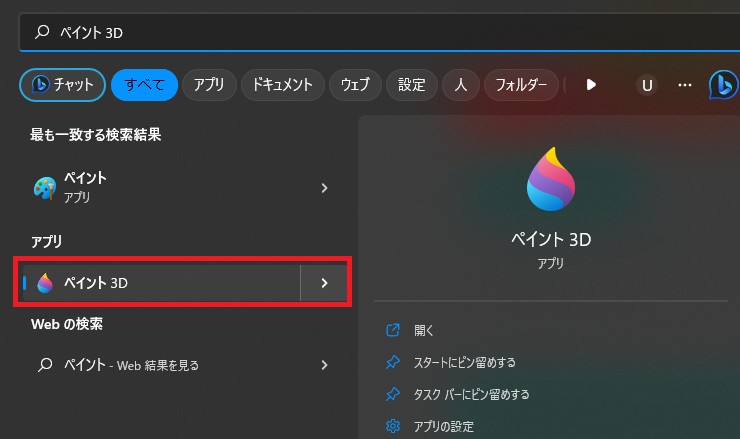Image resolution: width=740 pixels, height=439 pixels.
Task: Open the Bing チャット tab
Action: coord(62,85)
